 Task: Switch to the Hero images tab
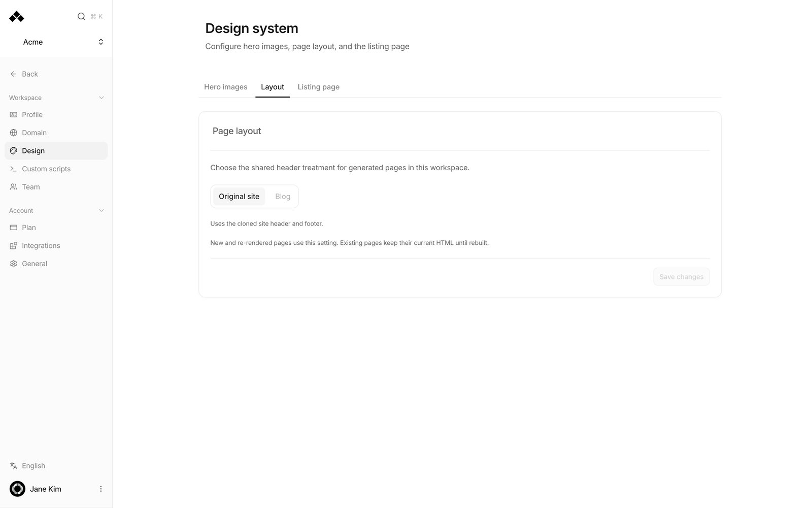(226, 87)
